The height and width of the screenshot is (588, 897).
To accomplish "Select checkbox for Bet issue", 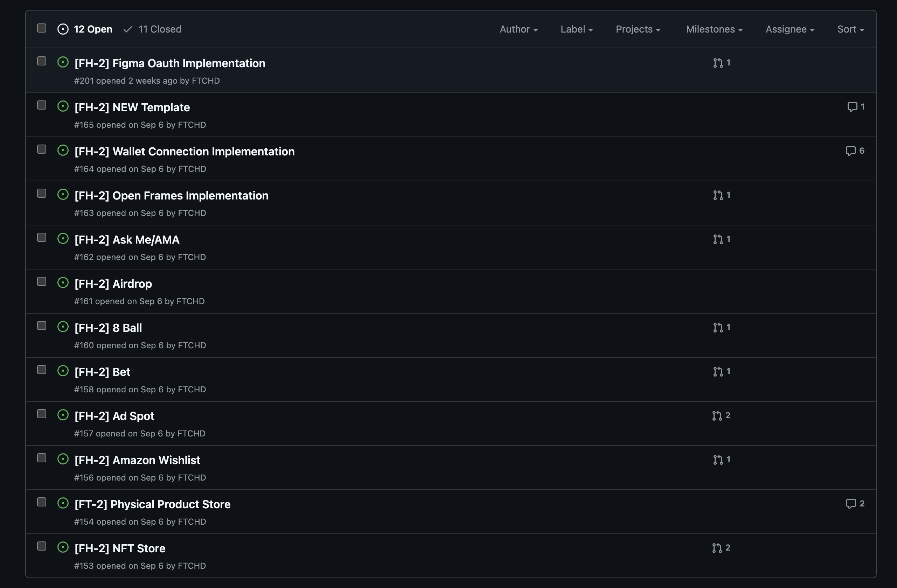I will (42, 370).
